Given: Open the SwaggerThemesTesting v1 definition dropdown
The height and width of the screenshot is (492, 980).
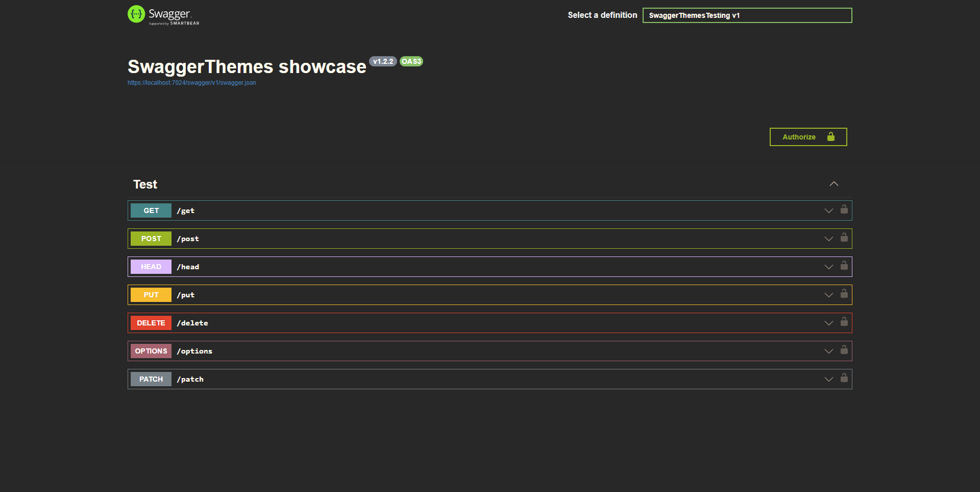Looking at the screenshot, I should (x=747, y=15).
